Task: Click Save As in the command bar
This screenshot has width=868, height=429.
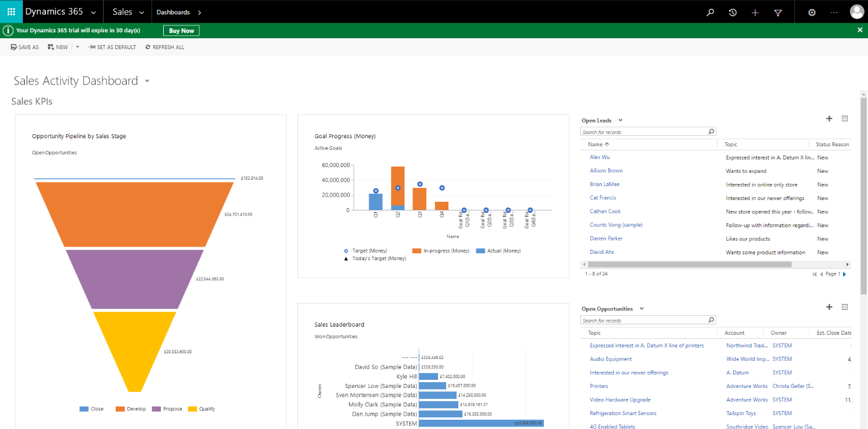Action: coord(24,47)
